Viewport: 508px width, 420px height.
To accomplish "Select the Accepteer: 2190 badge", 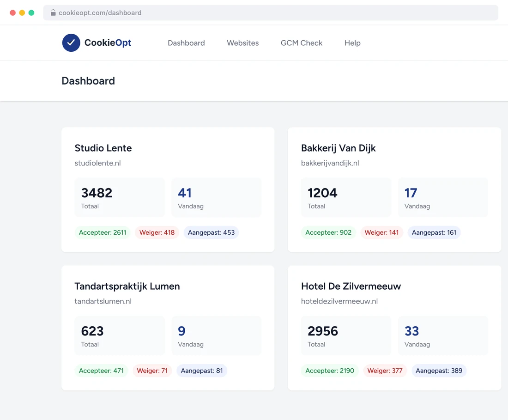I will 329,371.
